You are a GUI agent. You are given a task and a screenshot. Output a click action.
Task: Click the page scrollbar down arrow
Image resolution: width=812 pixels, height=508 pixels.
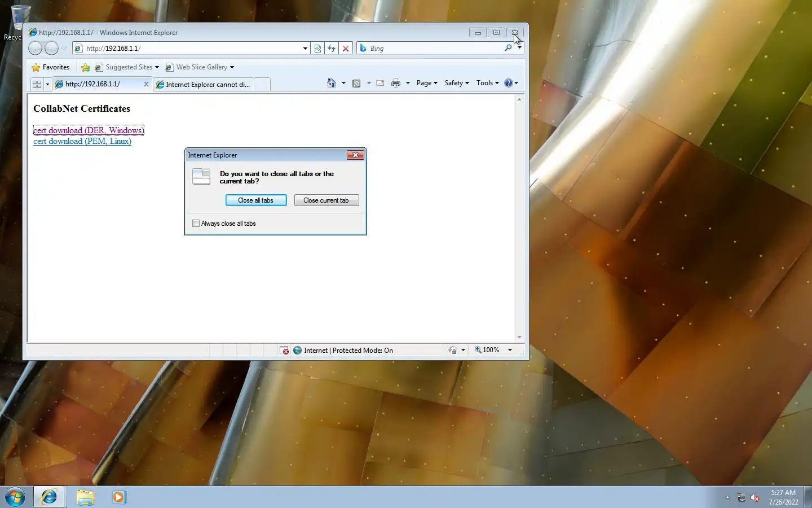click(519, 338)
